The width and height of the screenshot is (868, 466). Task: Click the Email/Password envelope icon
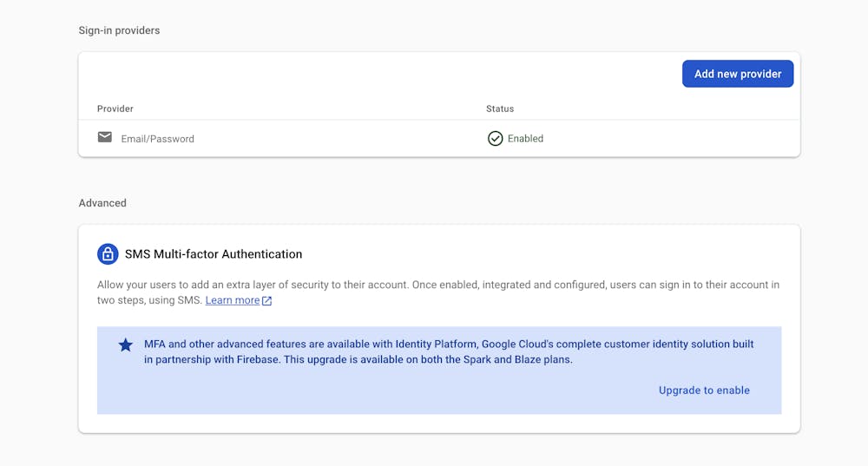(105, 137)
